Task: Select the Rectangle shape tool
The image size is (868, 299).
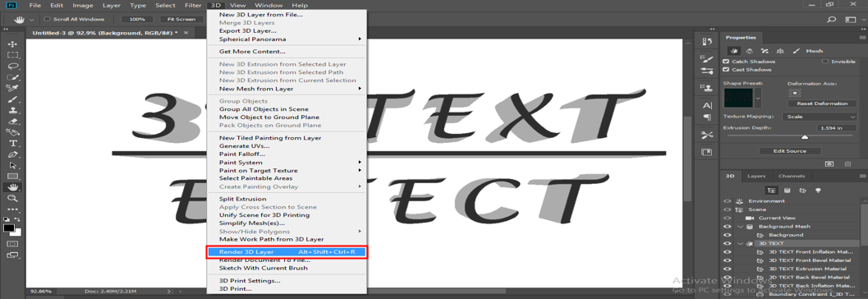Action: [x=13, y=177]
